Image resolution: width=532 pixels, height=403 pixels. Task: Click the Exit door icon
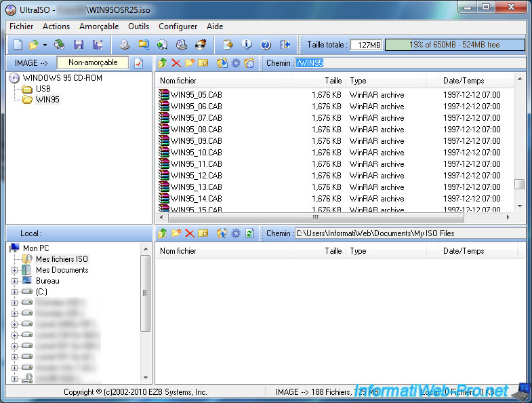[x=285, y=45]
